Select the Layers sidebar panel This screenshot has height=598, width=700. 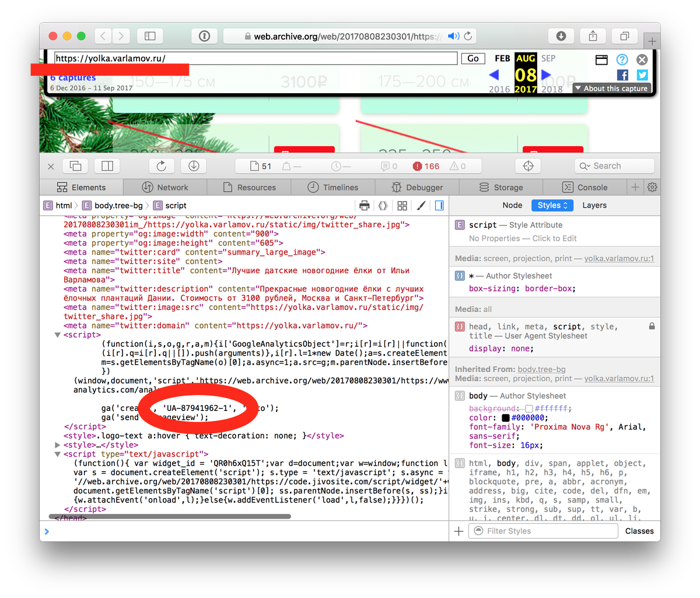pos(594,205)
